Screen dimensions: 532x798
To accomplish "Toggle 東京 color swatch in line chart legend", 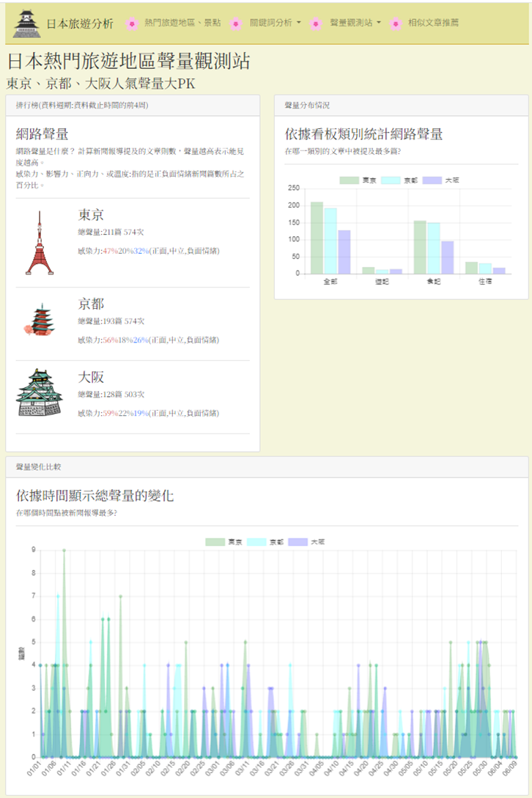I will click(215, 542).
